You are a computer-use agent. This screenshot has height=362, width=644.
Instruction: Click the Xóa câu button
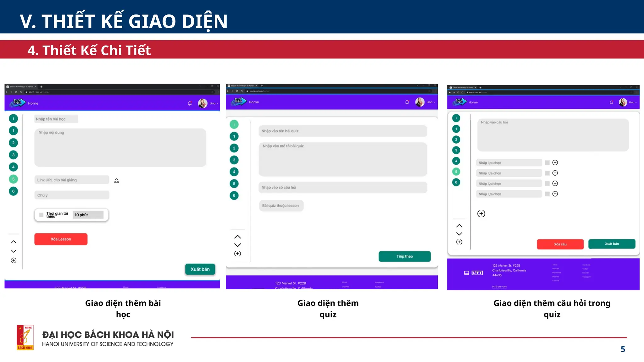point(560,244)
